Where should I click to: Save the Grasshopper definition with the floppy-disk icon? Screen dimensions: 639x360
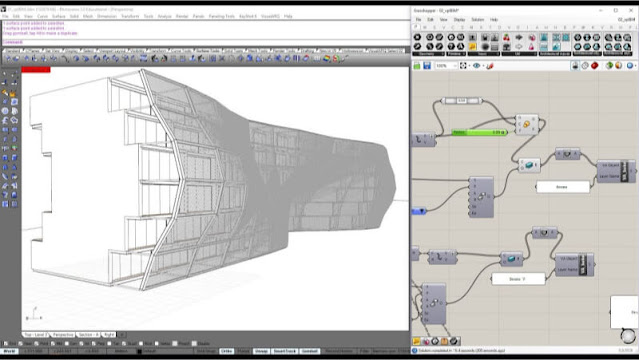[427, 66]
